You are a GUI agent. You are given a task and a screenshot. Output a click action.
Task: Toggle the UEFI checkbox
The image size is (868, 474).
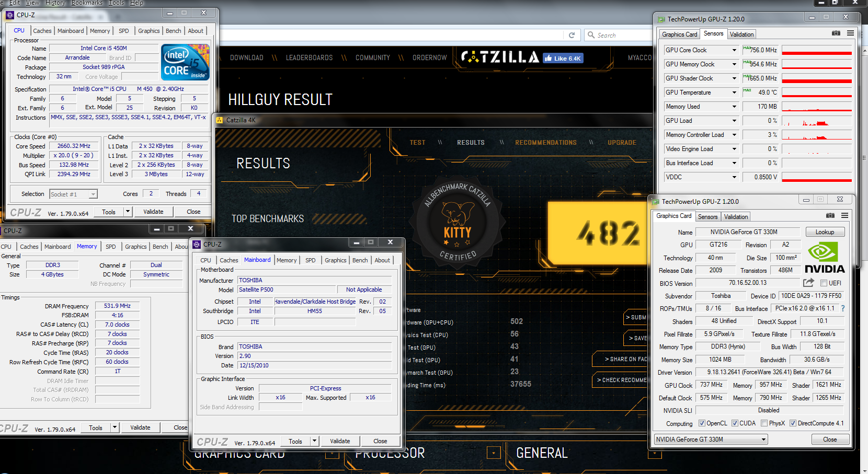(x=824, y=283)
